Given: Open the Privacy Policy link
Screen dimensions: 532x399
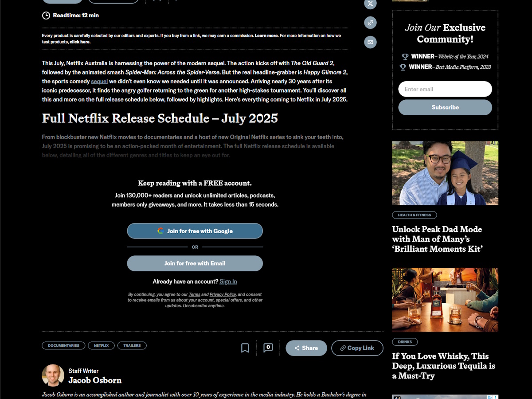Looking at the screenshot, I should coord(223,294).
